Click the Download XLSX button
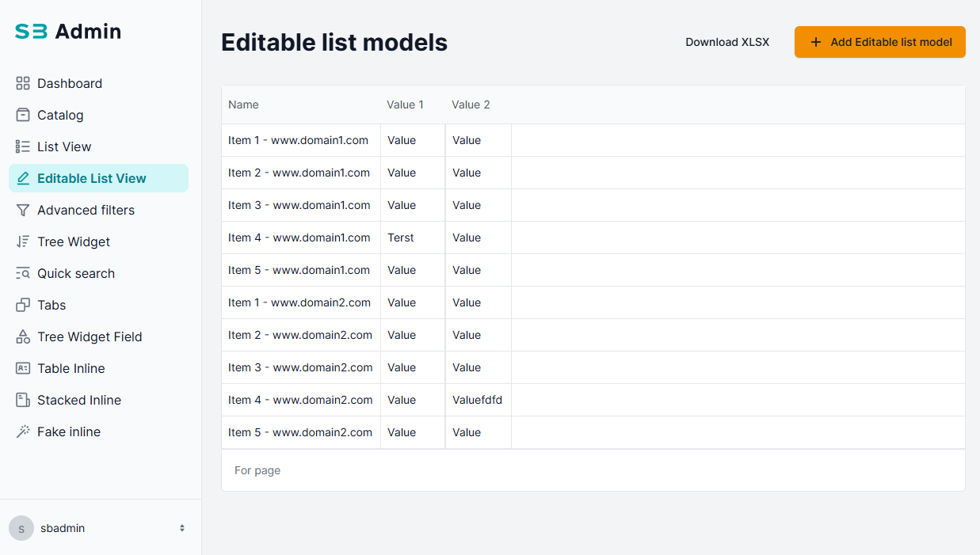The image size is (980, 555). point(727,42)
